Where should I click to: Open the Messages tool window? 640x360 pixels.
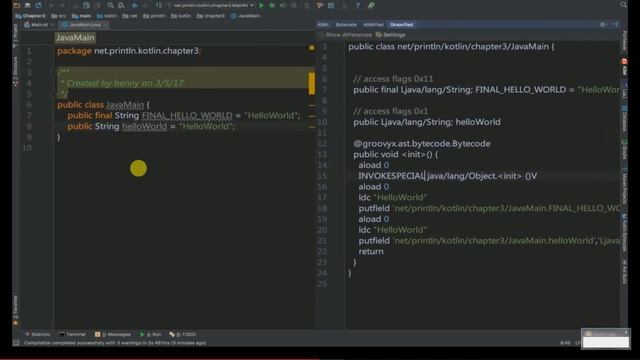pyautogui.click(x=113, y=334)
